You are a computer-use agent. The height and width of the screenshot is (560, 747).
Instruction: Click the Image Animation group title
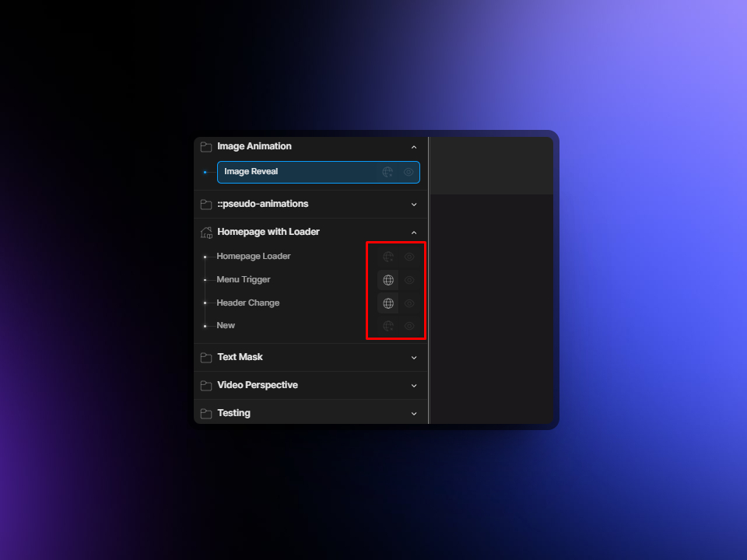pyautogui.click(x=254, y=146)
